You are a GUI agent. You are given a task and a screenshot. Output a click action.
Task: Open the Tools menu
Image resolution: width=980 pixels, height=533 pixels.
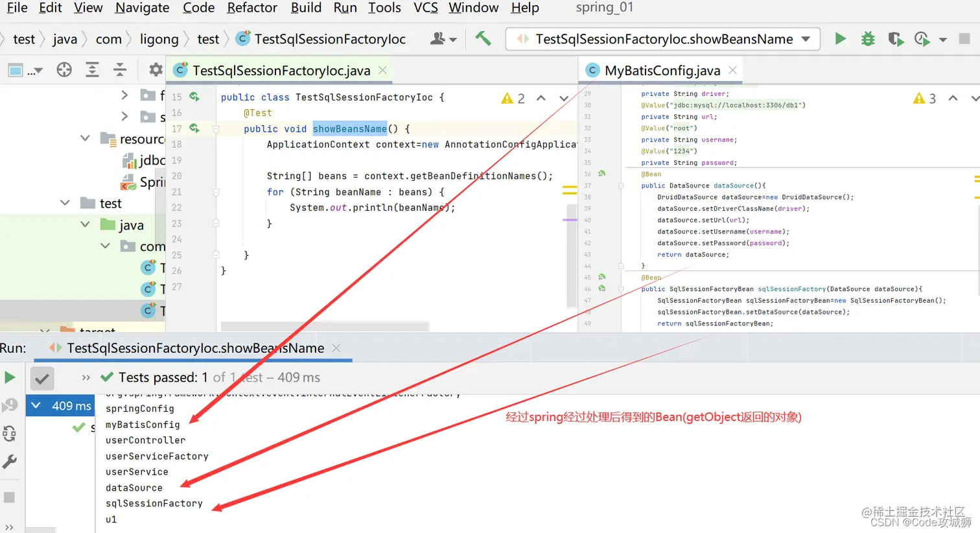click(384, 8)
